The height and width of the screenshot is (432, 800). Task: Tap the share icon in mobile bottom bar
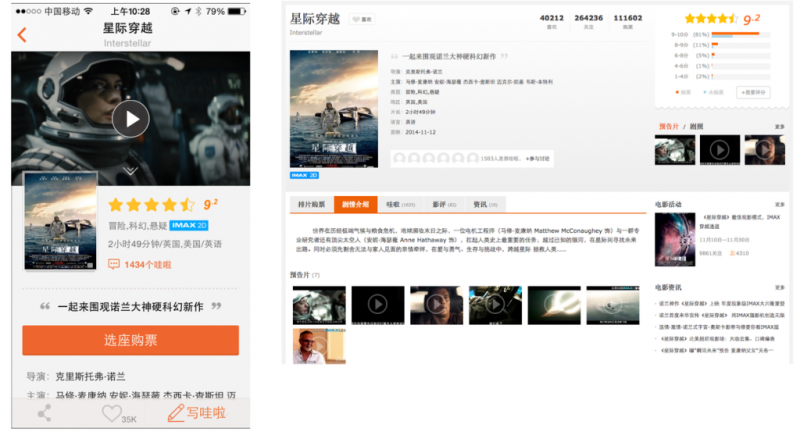point(44,413)
